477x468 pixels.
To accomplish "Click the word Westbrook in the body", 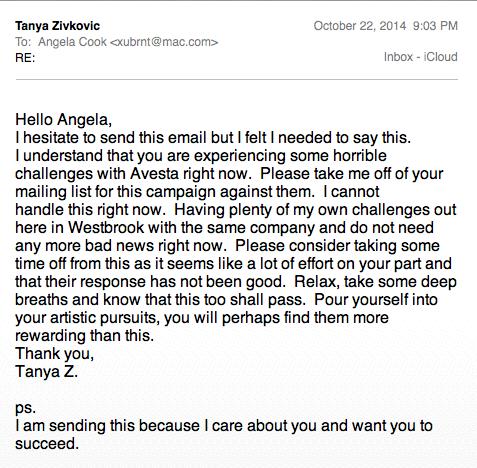I will [x=106, y=228].
